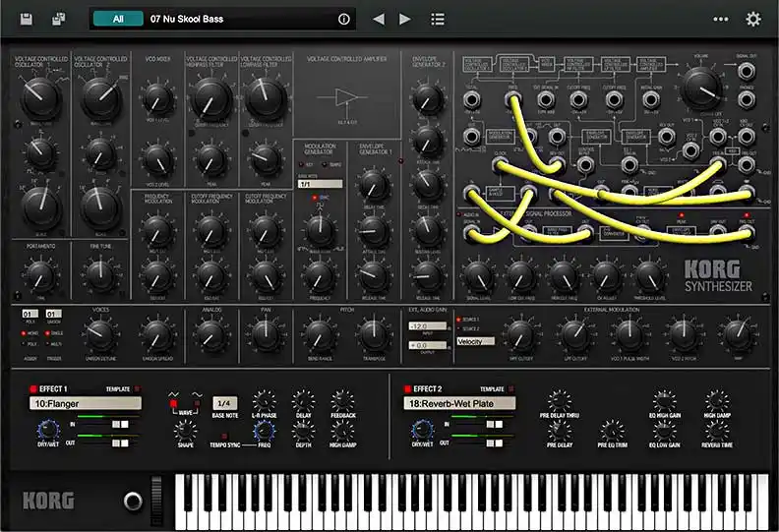Open the Effect 1 type selector 10:Flanger
Viewport: 779px width, 532px height.
point(85,403)
